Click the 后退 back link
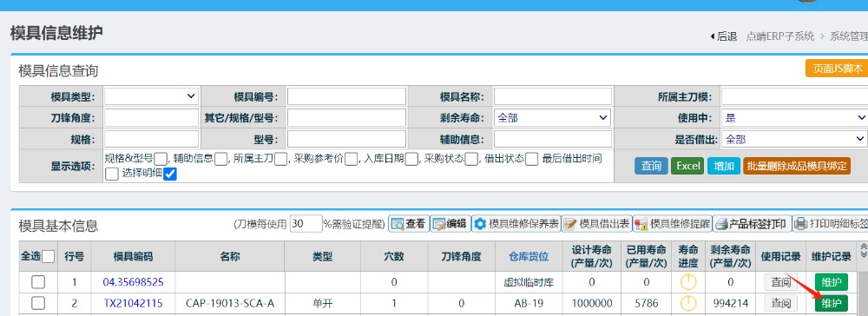 (x=723, y=36)
